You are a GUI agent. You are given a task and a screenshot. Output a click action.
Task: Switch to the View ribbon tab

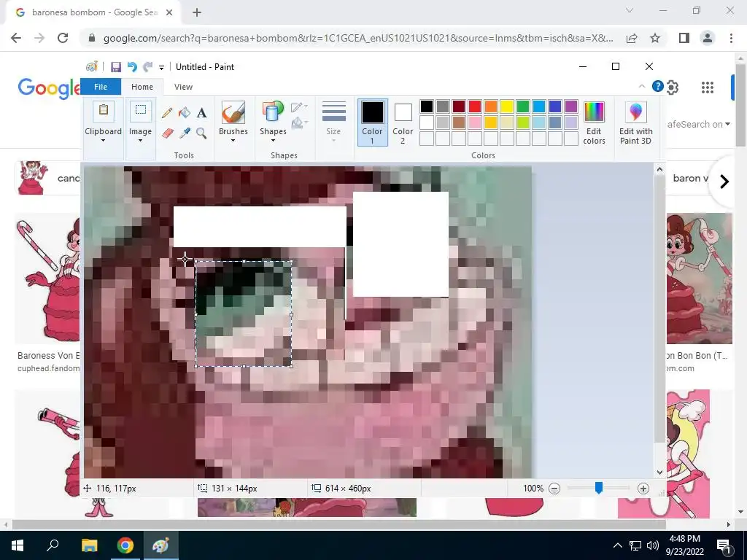[x=183, y=87]
